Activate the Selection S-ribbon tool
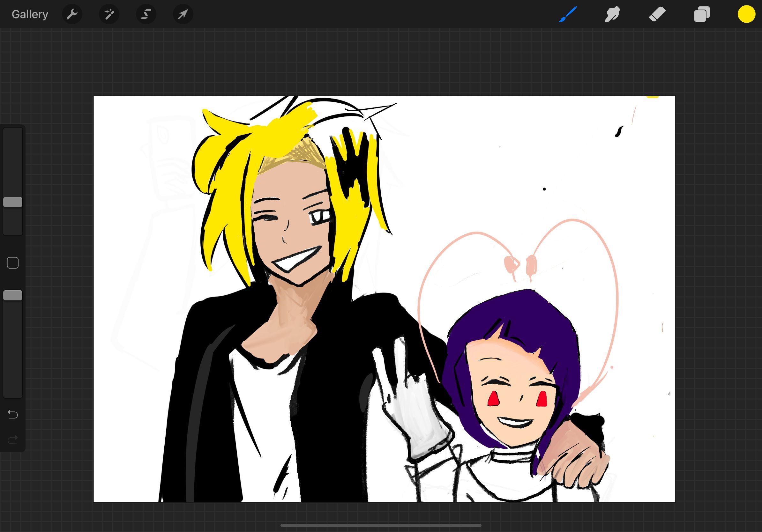Viewport: 762px width, 532px height. click(x=146, y=14)
